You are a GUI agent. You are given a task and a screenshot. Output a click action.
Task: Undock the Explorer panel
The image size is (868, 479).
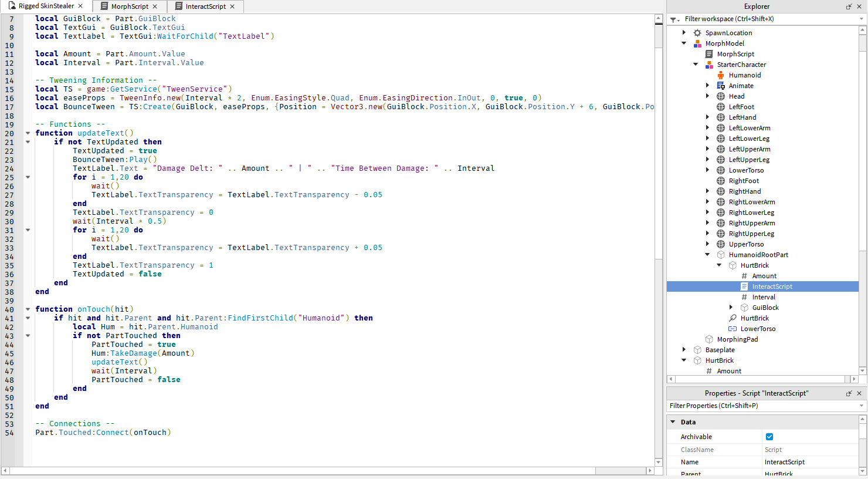(849, 6)
